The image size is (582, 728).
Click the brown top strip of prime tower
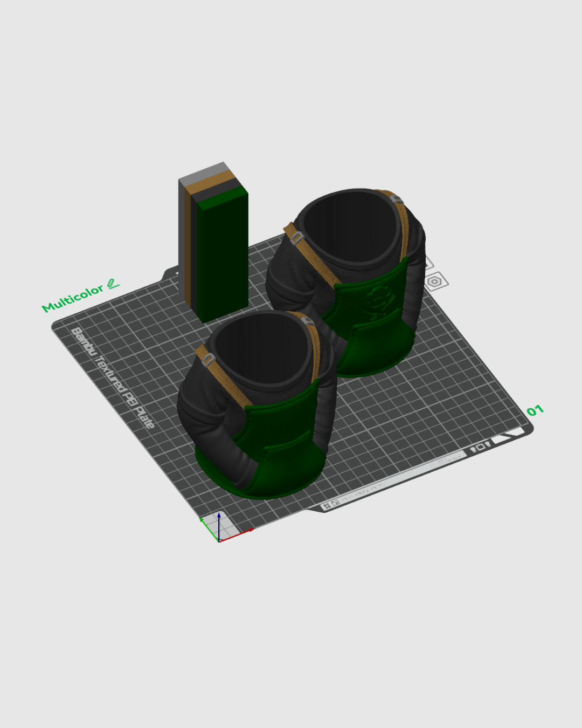pos(213,182)
